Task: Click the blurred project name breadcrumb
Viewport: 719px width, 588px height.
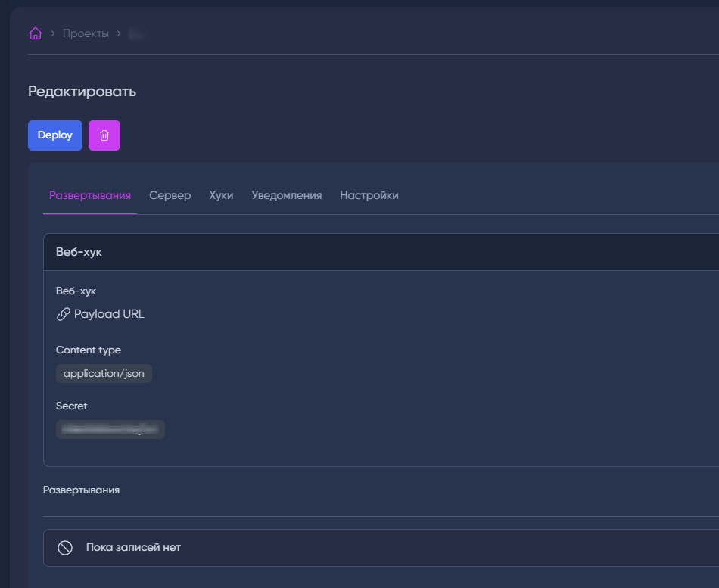Action: pos(137,33)
